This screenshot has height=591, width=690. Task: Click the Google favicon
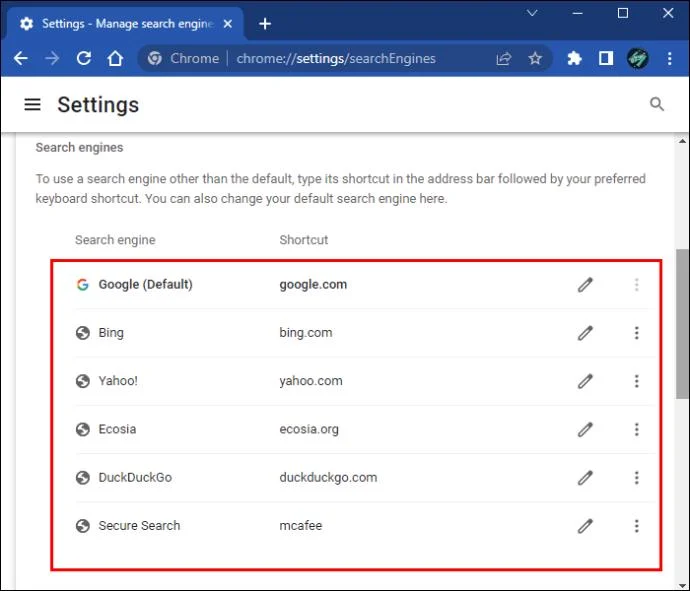click(83, 285)
